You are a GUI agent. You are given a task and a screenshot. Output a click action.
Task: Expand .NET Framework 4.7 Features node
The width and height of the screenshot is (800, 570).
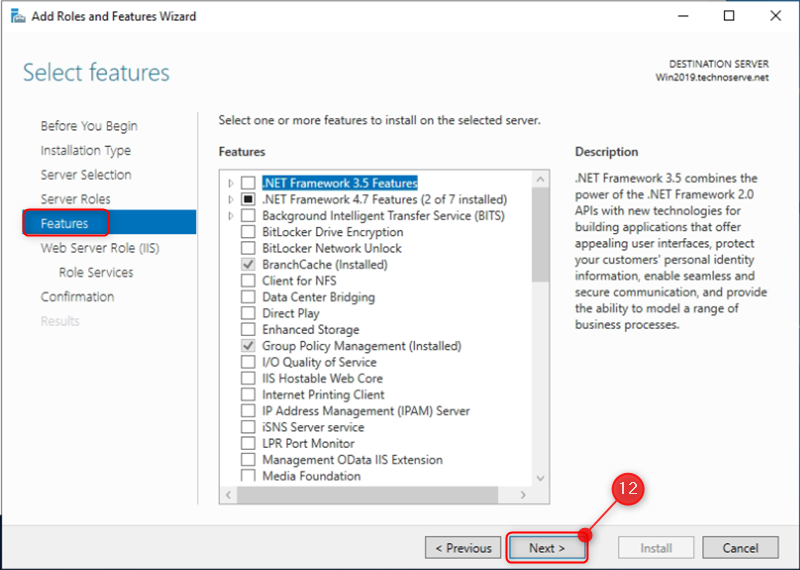click(231, 200)
